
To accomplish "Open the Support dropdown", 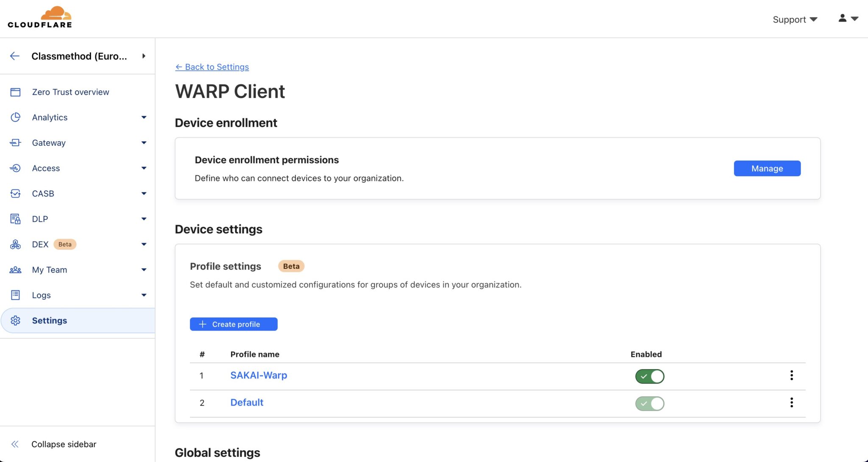I will point(795,19).
